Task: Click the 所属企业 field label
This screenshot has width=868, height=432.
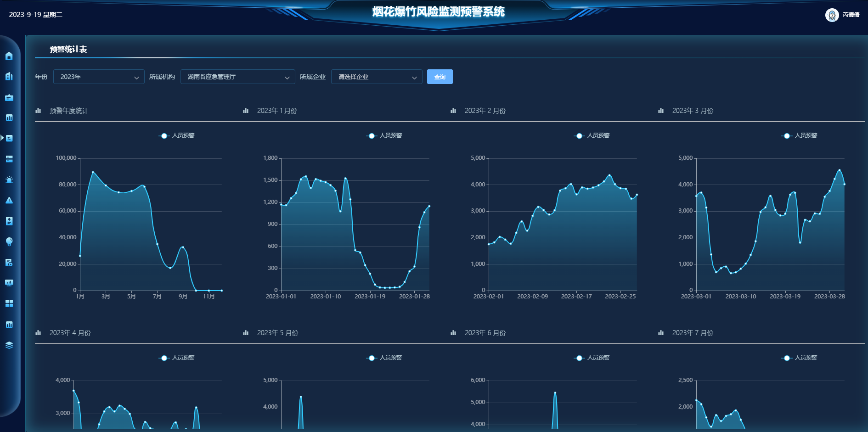Action: pyautogui.click(x=313, y=77)
